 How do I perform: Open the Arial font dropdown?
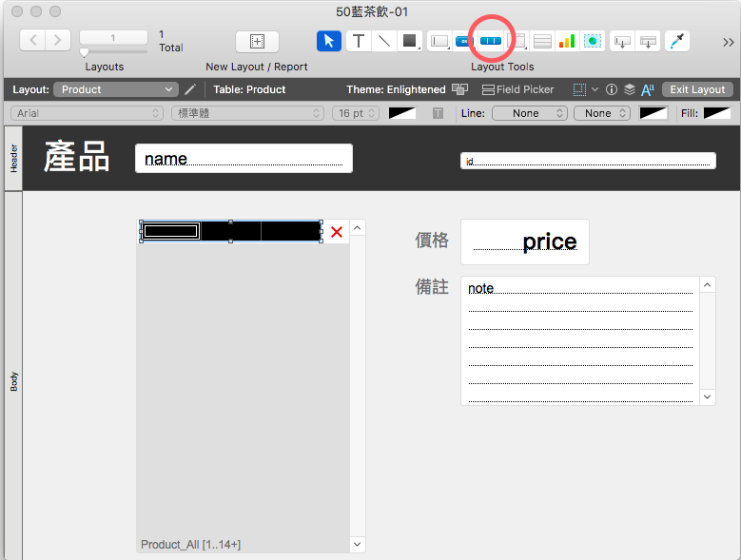87,113
